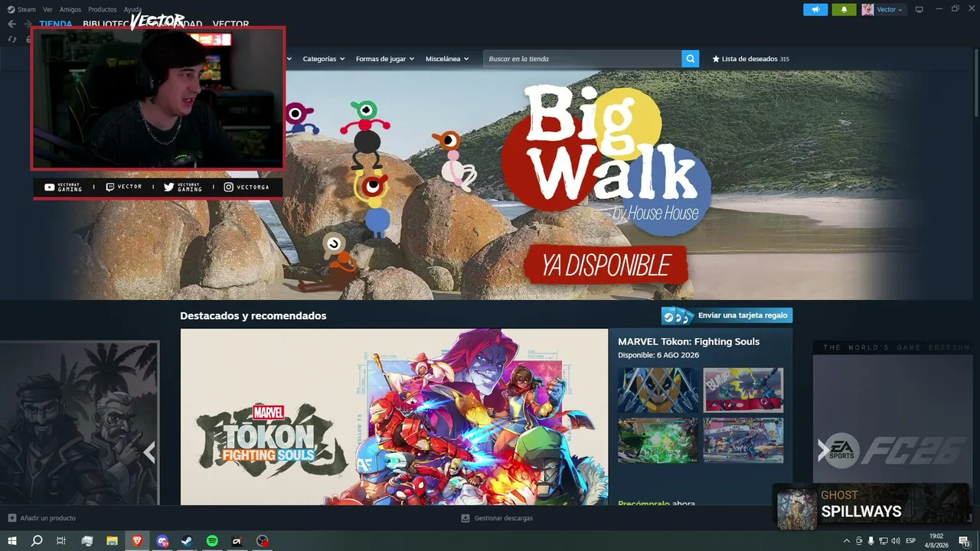Open the MARVEL Tōkon: Fighting Souls title link
Screen dimensions: 980x551
[x=689, y=341]
